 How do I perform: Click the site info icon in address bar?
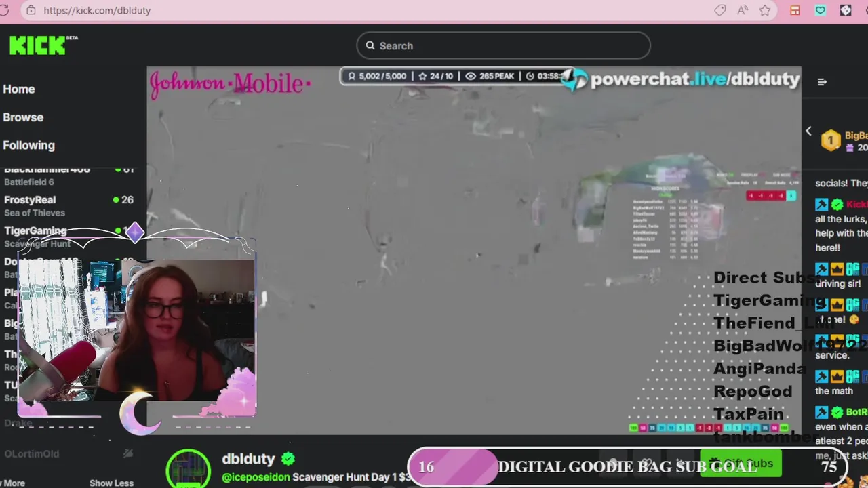pos(31,10)
